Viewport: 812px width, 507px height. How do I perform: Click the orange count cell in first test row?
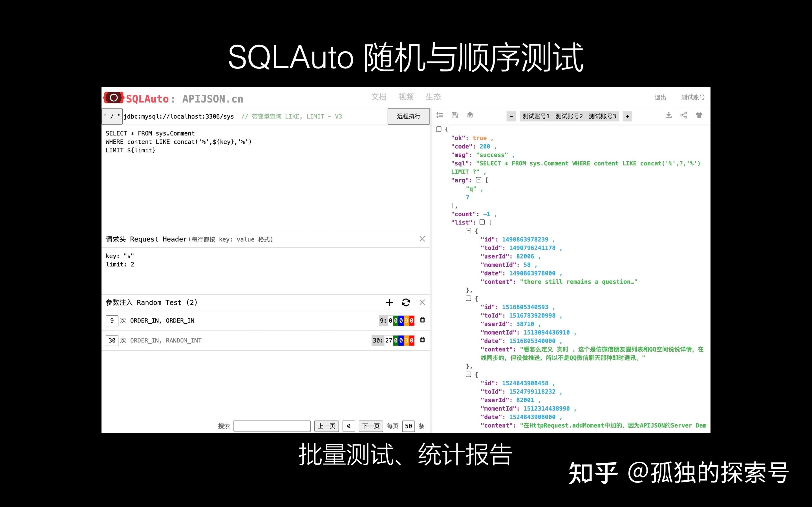point(406,321)
